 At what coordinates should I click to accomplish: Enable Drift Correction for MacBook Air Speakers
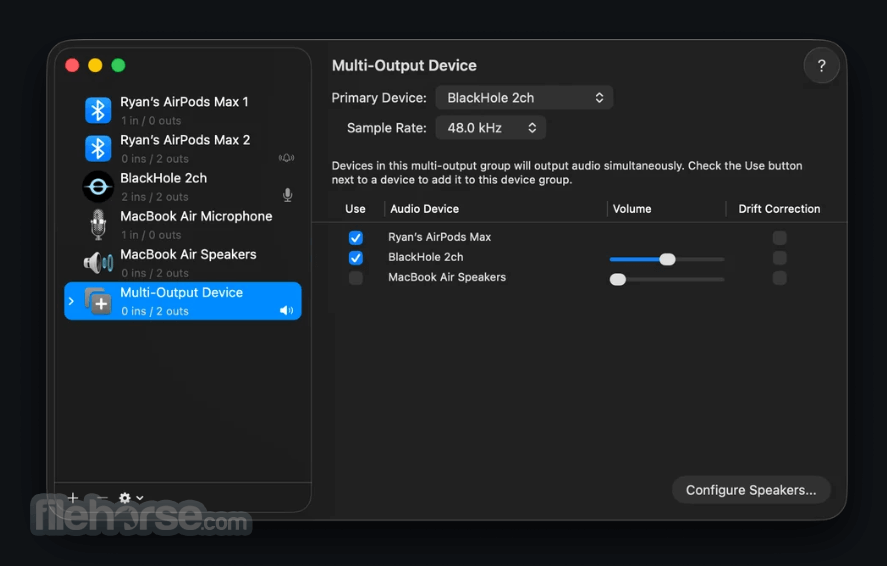click(x=780, y=278)
